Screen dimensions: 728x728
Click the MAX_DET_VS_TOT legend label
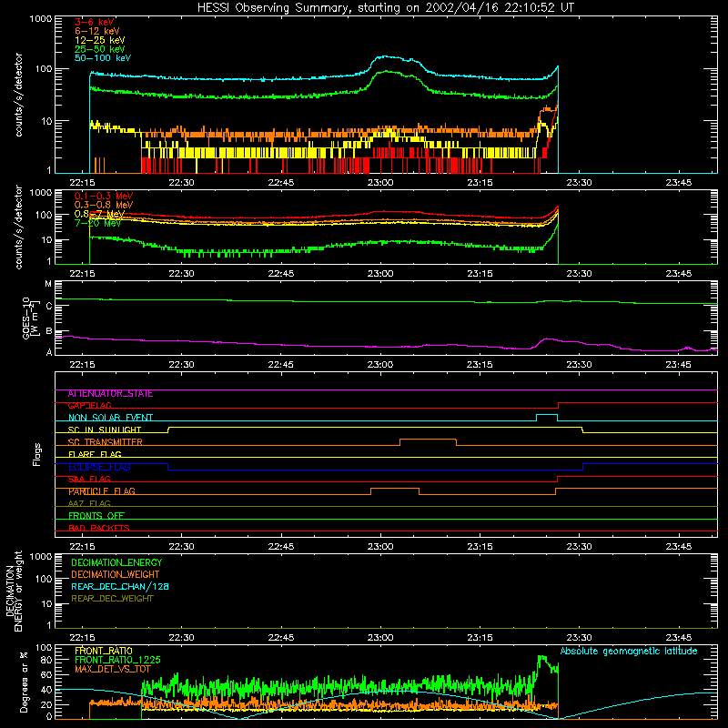coord(112,669)
